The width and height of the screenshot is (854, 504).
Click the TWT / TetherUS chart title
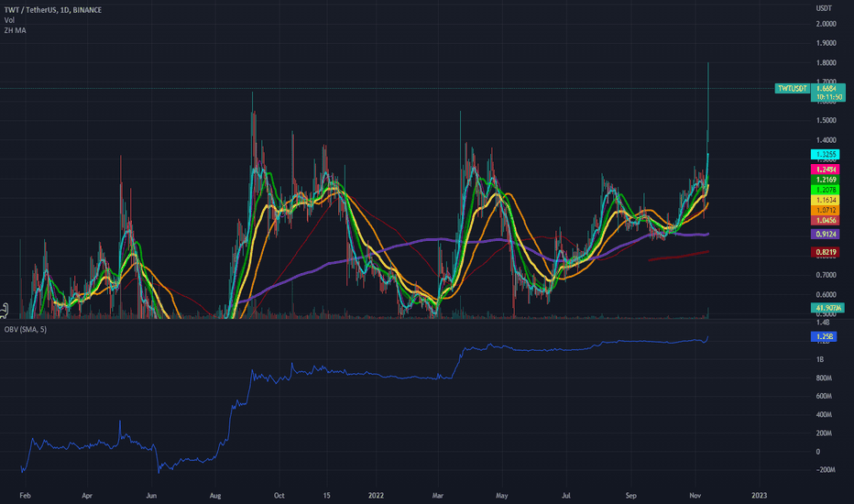pyautogui.click(x=53, y=10)
